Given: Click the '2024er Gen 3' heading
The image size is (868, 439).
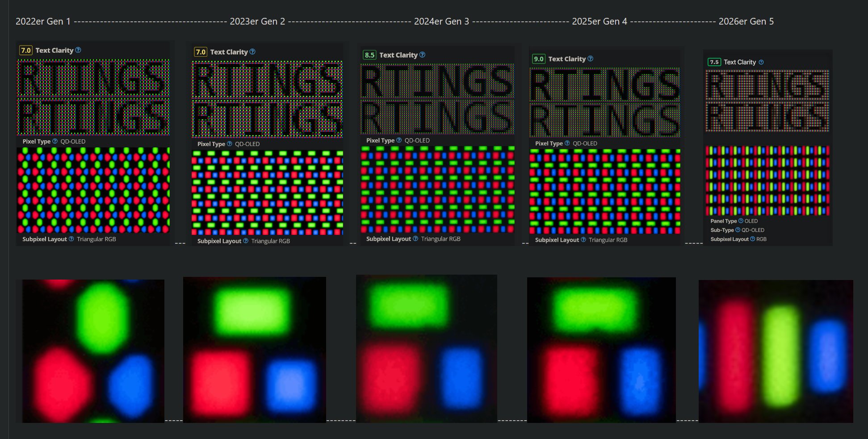Looking at the screenshot, I should tap(441, 21).
